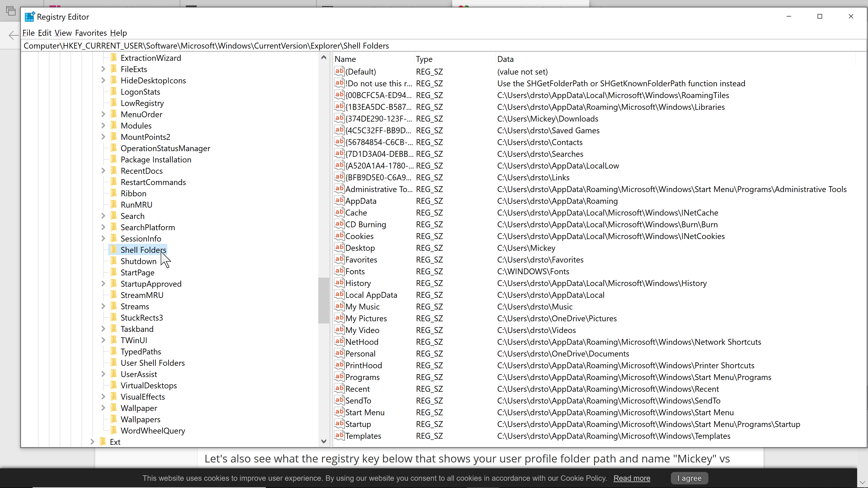Expand the HideDesktopIcons key
Viewport: 868px width, 488px height.
[x=104, y=80]
